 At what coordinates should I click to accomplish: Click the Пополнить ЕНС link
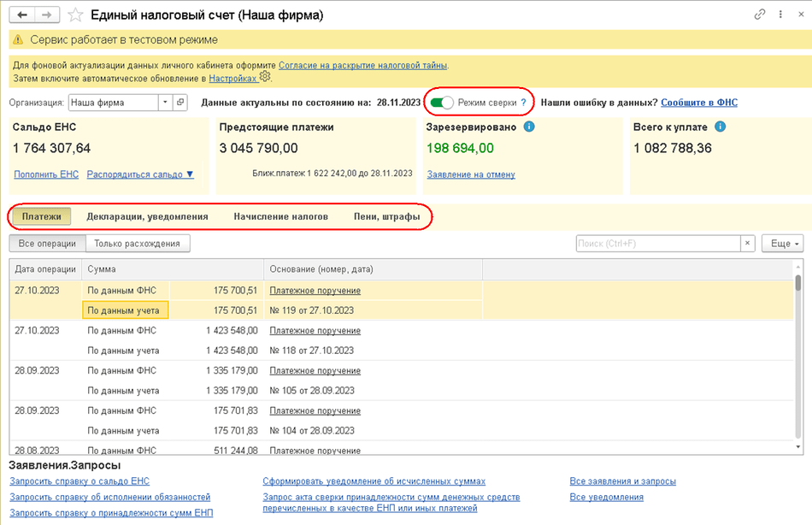coord(46,174)
